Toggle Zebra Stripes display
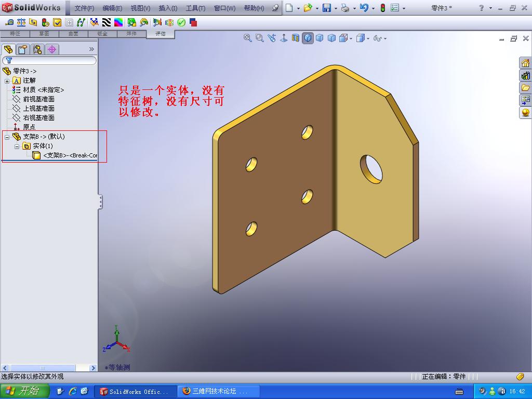 coord(106,22)
